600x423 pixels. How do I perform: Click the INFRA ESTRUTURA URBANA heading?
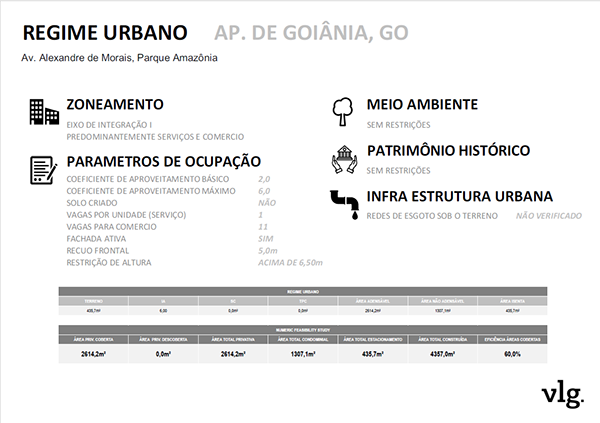(460, 196)
